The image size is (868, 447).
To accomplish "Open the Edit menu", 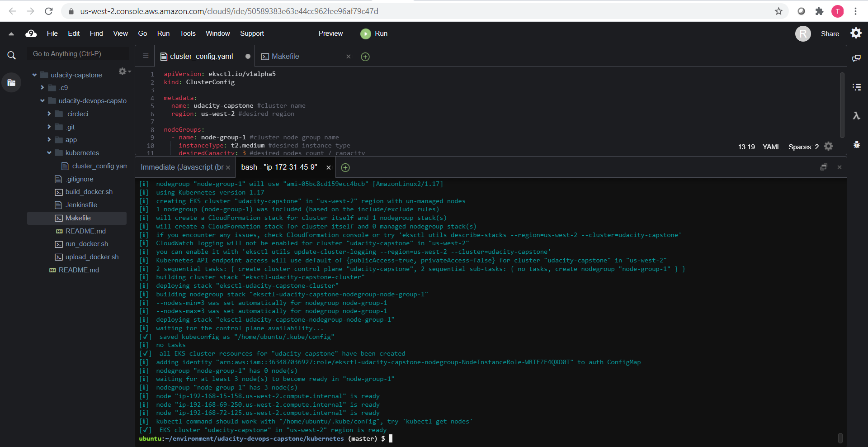I will 74,33.
